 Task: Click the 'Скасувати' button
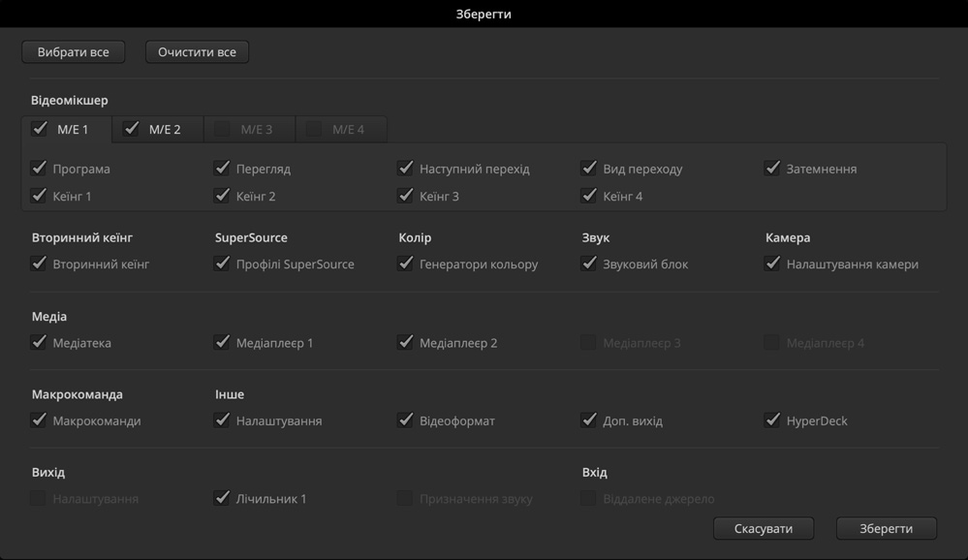pos(763,529)
